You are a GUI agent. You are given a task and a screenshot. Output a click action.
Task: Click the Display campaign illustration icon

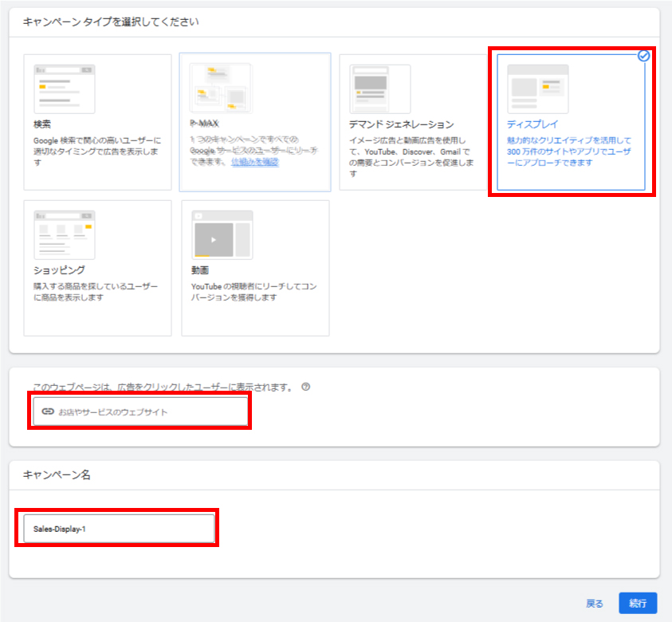pos(538,89)
